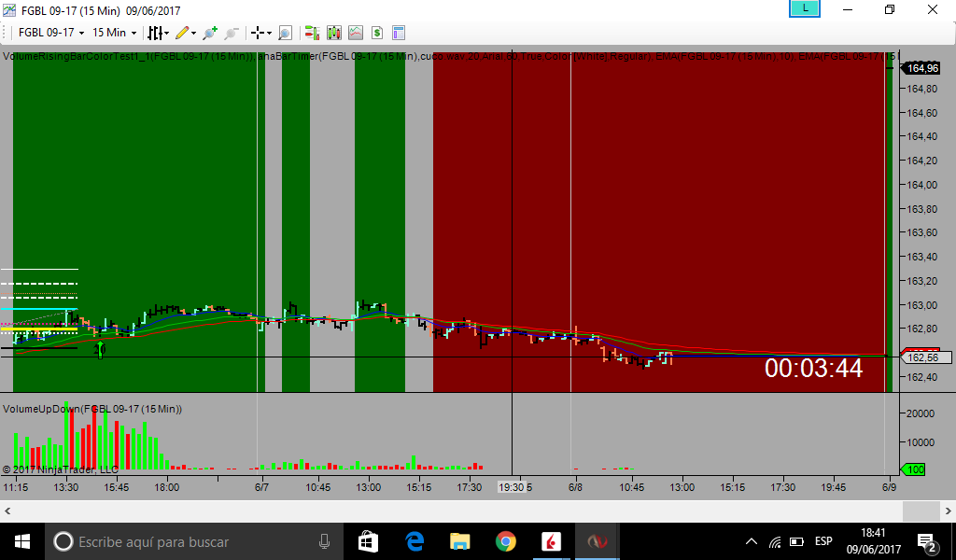Click the horizontal scrollbar thumb
The width and height of the screenshot is (956, 560).
point(921,511)
